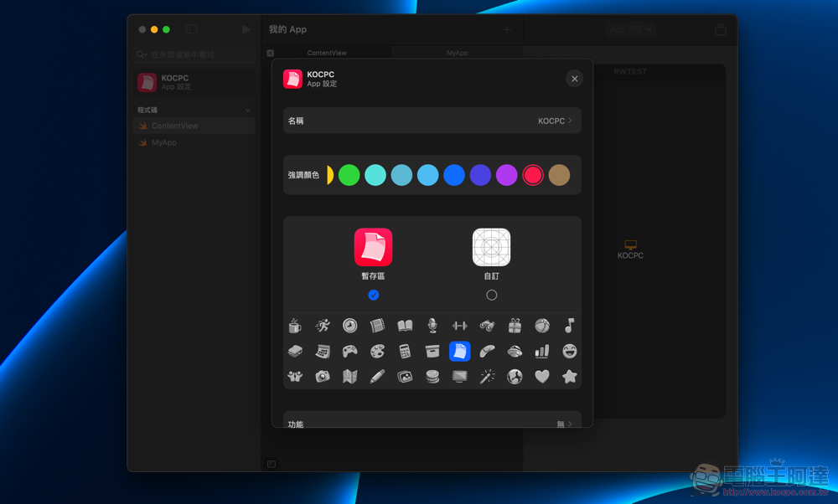
Task: Toggle the sidebar in main window toolbar
Action: click(191, 29)
